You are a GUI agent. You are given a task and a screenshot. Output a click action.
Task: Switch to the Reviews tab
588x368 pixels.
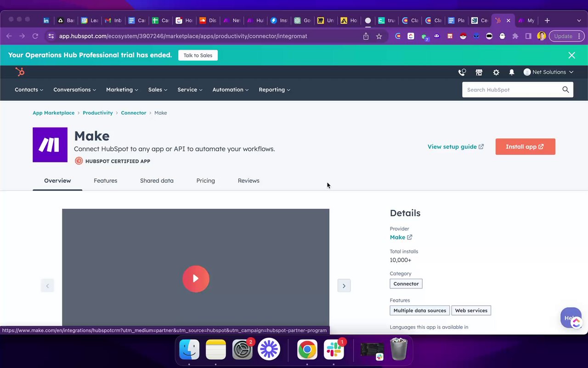point(249,181)
